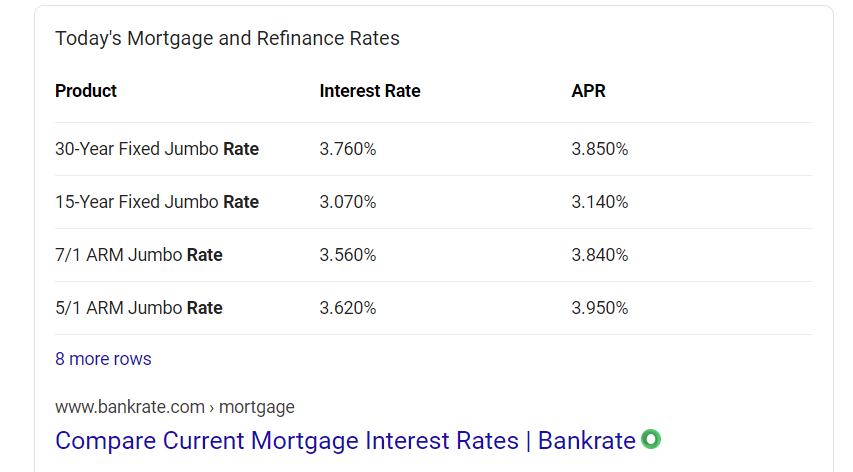Click the 3.560% interest rate value
Image resolution: width=853 pixels, height=472 pixels.
pos(348,255)
